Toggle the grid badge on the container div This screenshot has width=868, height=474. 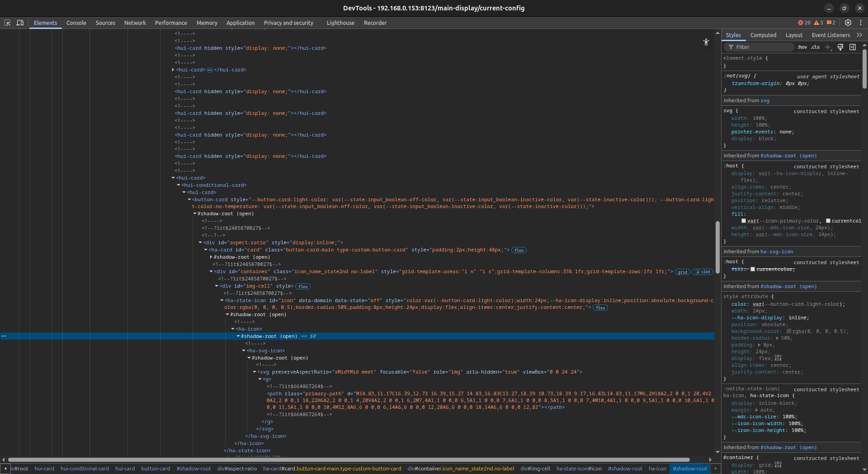tap(682, 272)
